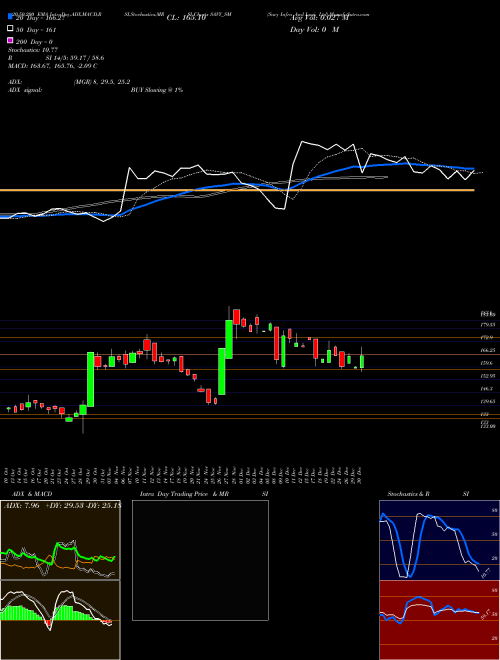Click the 'Stochastics & R' panel title
This screenshot has width=500, height=660.
click(408, 494)
